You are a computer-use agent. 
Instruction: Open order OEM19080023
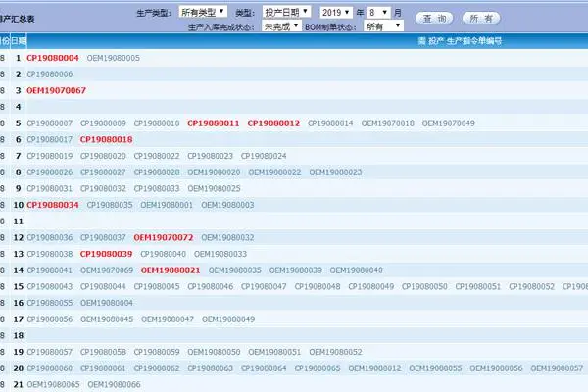335,172
